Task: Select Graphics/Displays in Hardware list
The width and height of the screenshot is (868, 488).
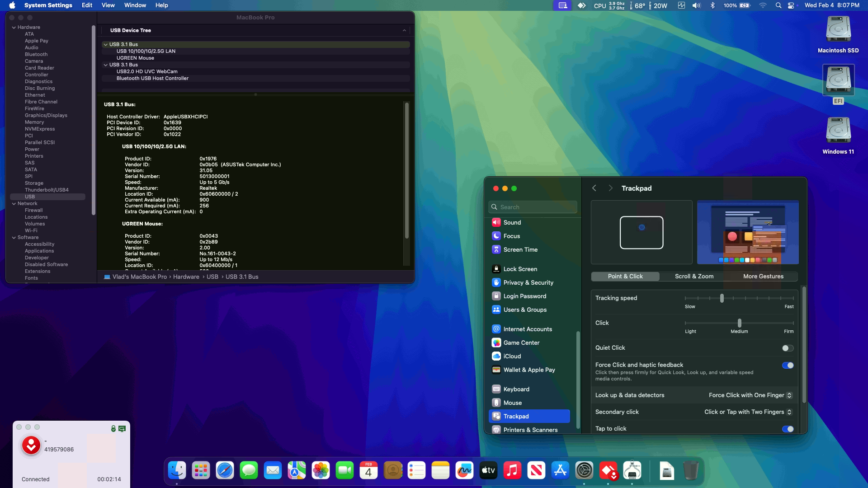Action: pyautogui.click(x=46, y=115)
